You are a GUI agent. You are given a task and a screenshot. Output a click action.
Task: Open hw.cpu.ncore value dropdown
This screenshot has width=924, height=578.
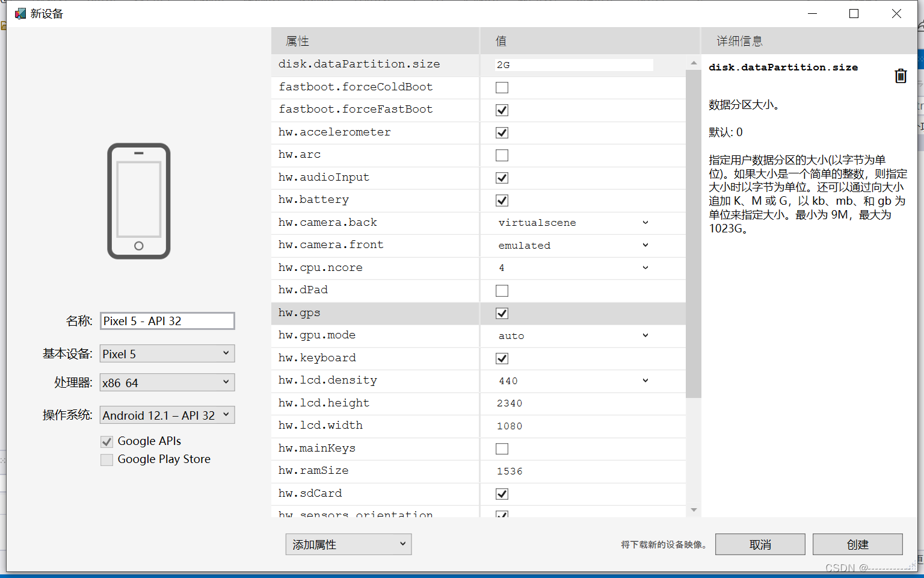tap(574, 268)
